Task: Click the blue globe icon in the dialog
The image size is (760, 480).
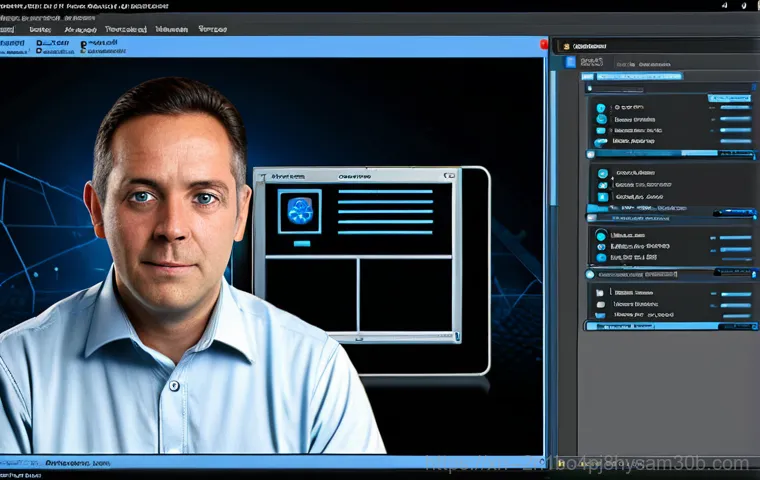Action: click(x=300, y=211)
